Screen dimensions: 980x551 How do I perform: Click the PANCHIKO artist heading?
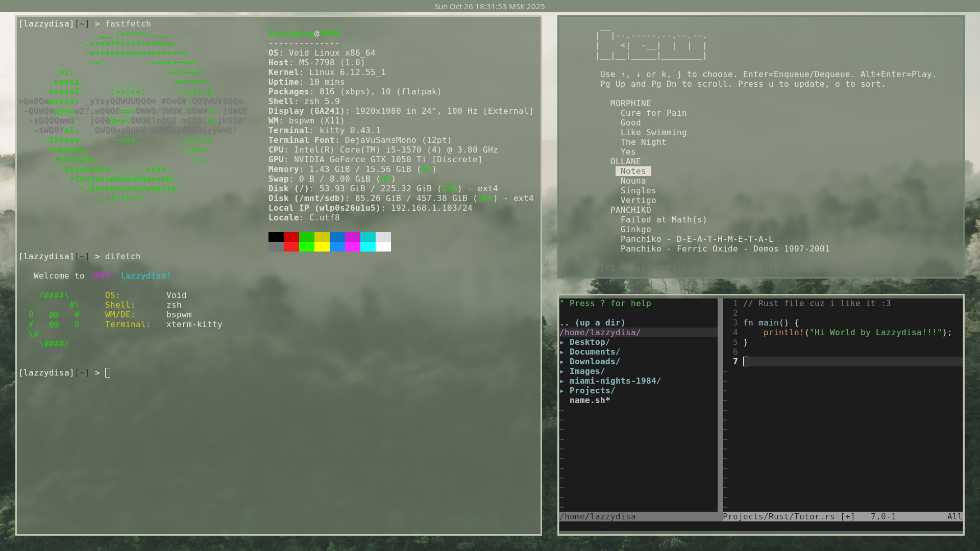click(630, 210)
